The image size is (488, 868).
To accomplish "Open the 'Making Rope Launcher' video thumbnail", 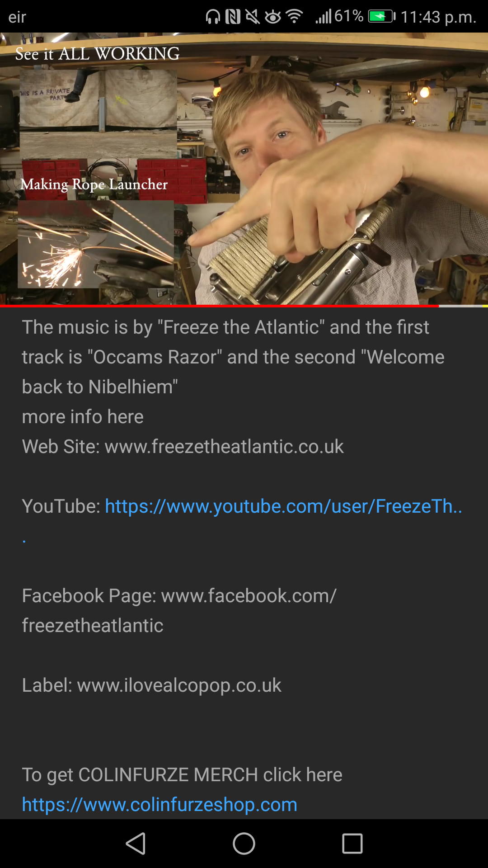I will tap(96, 244).
